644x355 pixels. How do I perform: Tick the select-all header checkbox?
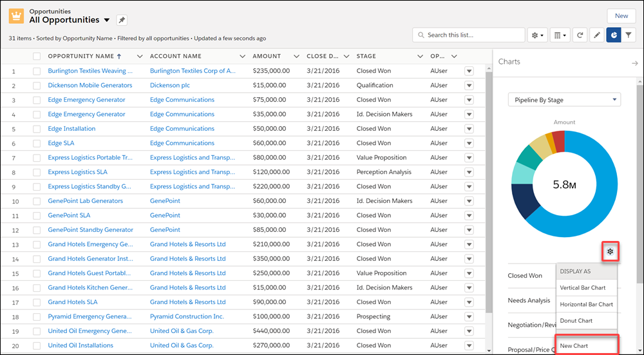pyautogui.click(x=37, y=56)
